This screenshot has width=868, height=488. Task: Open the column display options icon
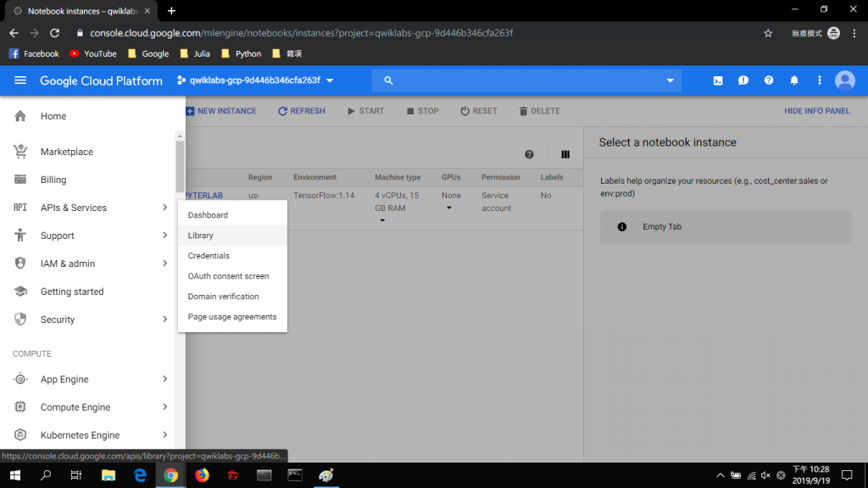click(x=565, y=154)
